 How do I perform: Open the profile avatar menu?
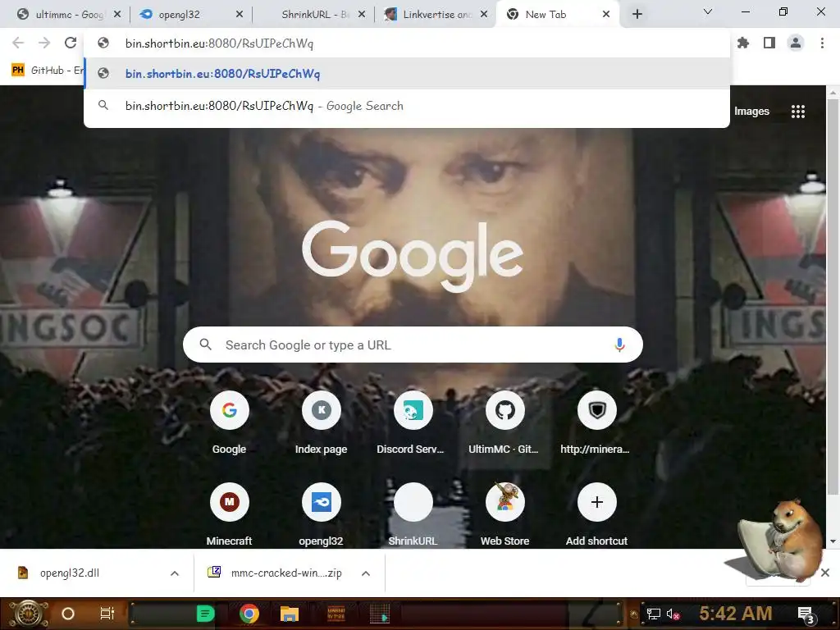point(796,43)
